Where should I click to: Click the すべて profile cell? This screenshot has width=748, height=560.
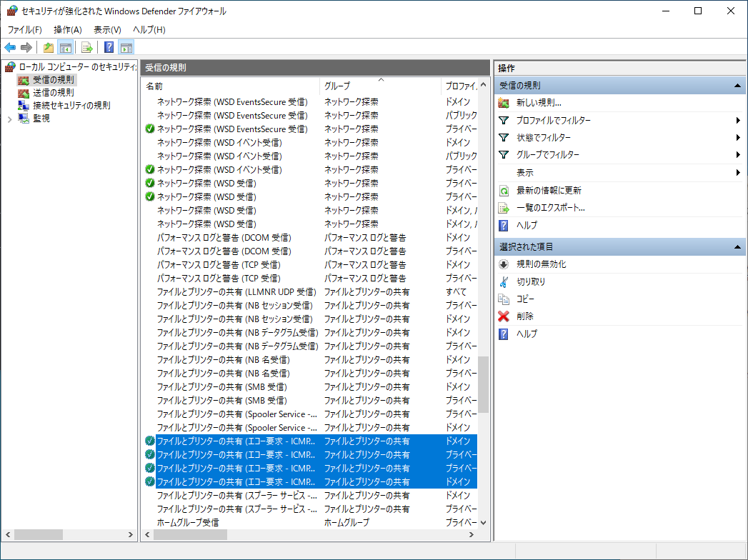point(456,292)
